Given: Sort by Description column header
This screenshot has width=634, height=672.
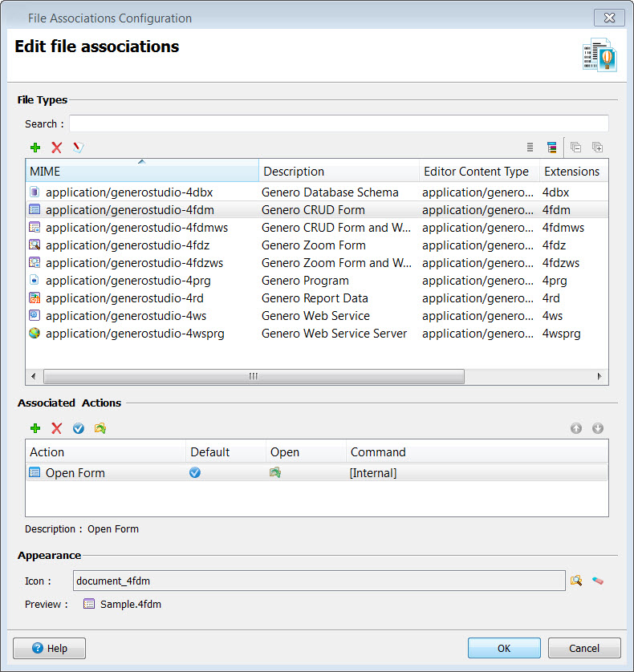Looking at the screenshot, I should 339,172.
